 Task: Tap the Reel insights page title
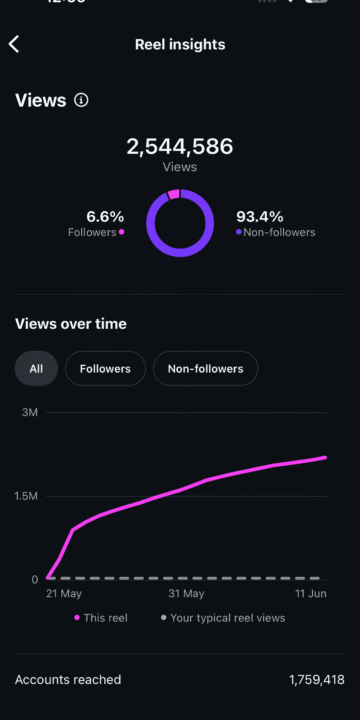tap(180, 45)
